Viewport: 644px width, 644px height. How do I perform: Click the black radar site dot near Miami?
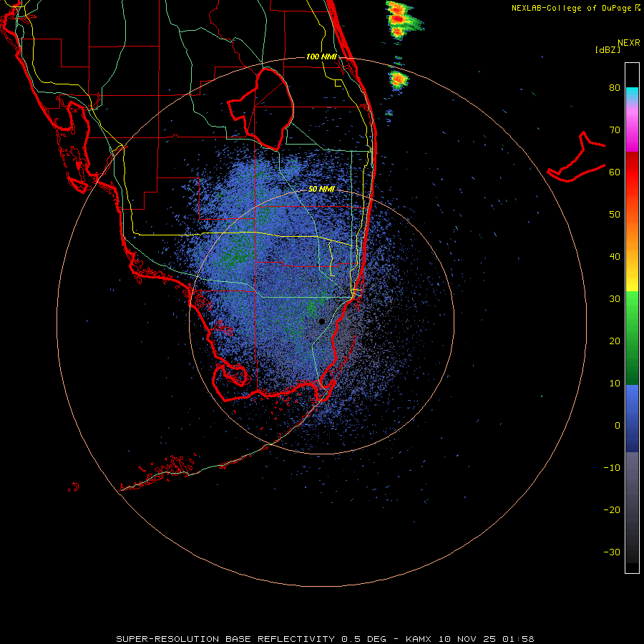pyautogui.click(x=321, y=321)
